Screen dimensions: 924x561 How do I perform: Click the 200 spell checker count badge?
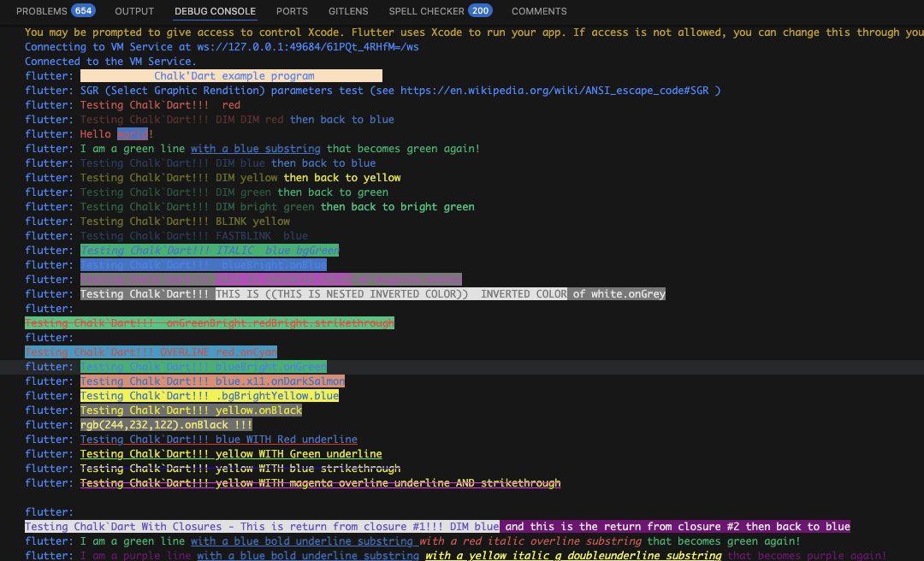[480, 10]
